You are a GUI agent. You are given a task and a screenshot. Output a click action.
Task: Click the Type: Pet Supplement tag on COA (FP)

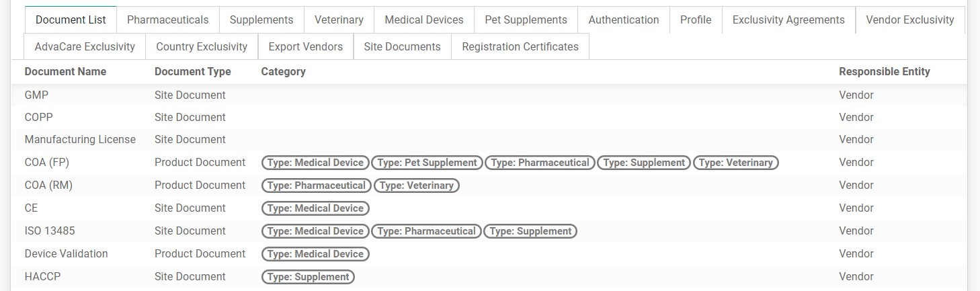(x=427, y=163)
